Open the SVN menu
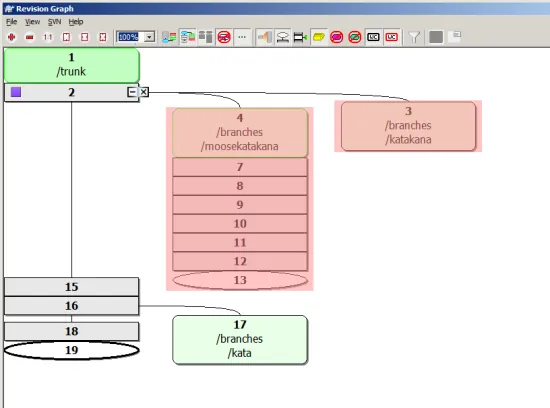The image size is (550, 408). coord(54,22)
